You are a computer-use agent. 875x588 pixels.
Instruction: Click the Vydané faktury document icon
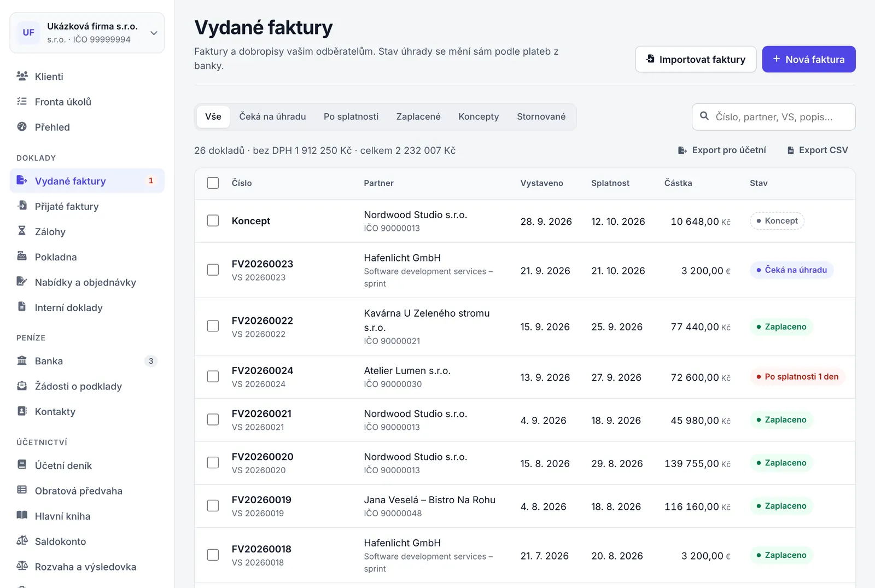(x=22, y=180)
